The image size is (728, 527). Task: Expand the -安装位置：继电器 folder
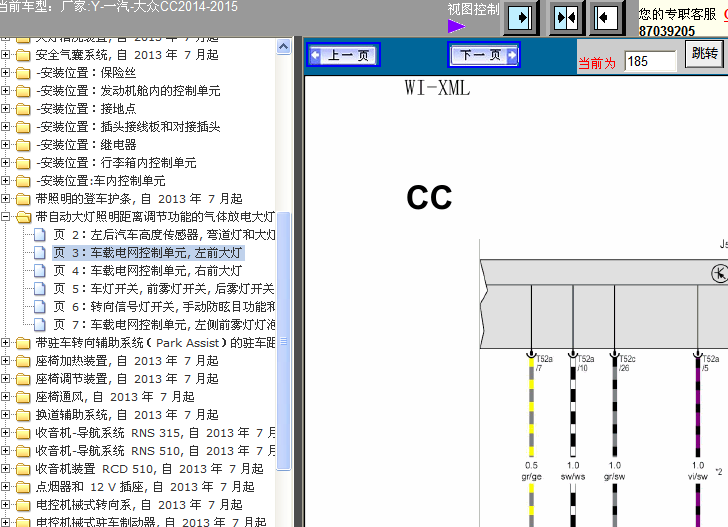(5, 145)
